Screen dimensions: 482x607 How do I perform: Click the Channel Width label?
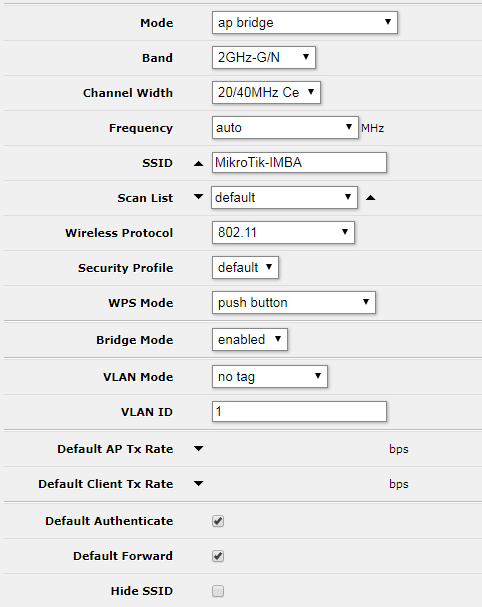point(128,93)
